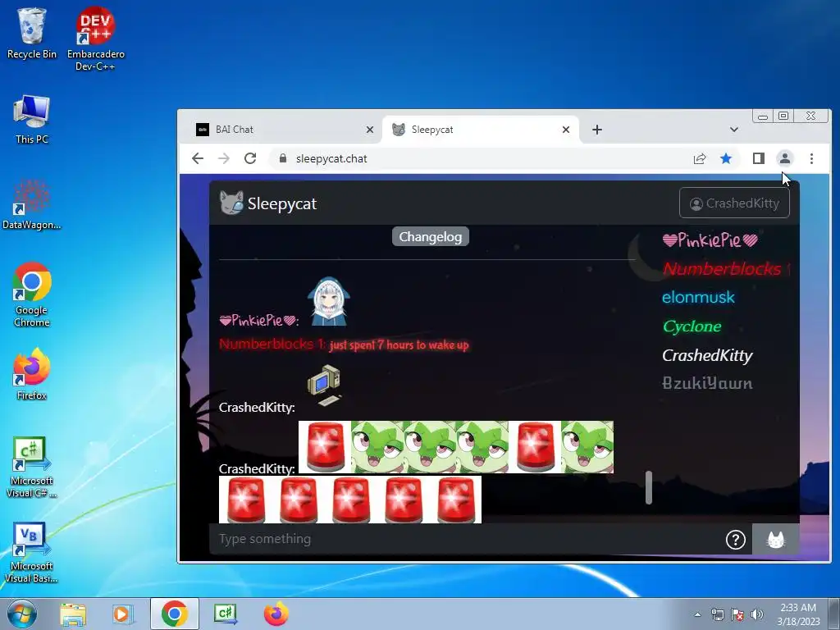840x630 pixels.
Task: Click Numberblocks 1 name in chat messages
Action: coord(272,345)
